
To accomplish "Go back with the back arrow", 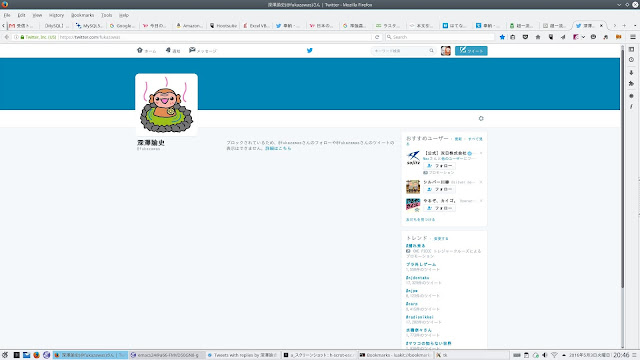I will [7, 37].
